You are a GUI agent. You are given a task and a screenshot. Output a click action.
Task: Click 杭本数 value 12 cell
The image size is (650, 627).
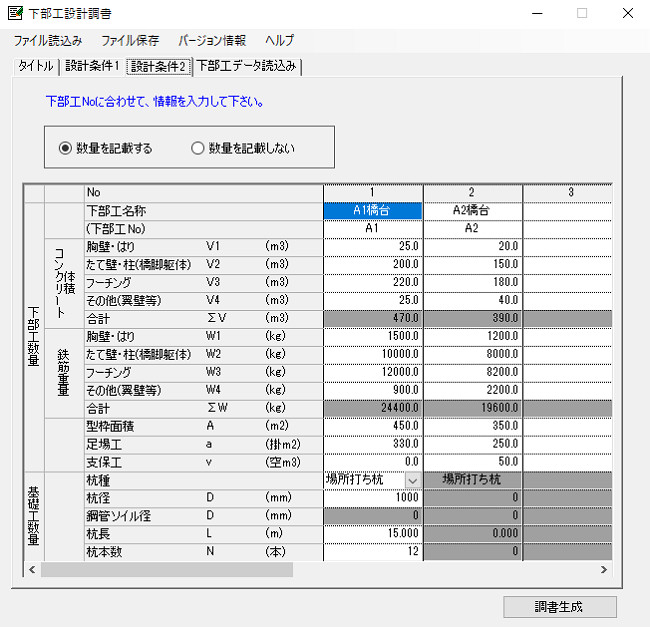pos(373,552)
